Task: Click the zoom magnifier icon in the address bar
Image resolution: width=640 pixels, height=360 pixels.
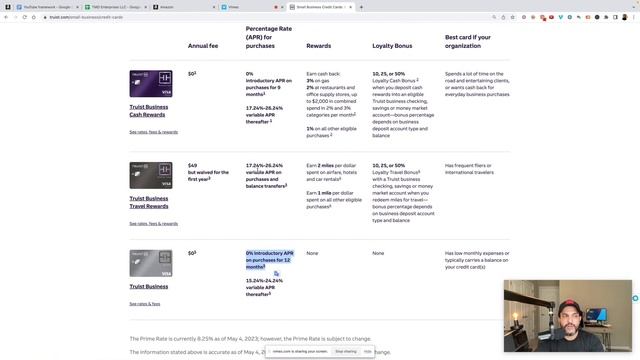Action: pyautogui.click(x=494, y=17)
